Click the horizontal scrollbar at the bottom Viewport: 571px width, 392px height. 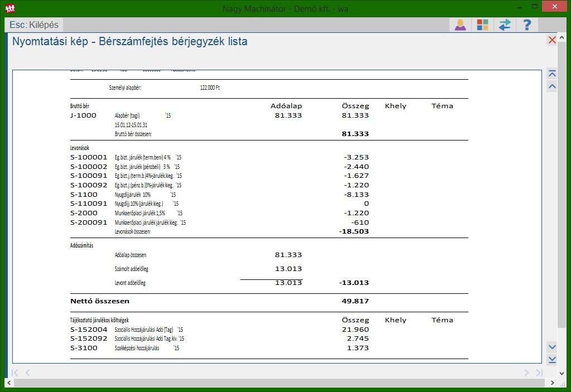pos(279,383)
